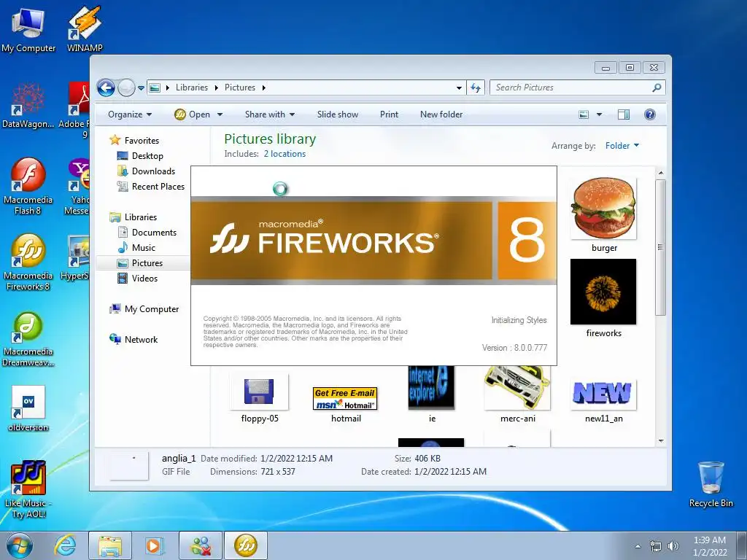The height and width of the screenshot is (560, 747).
Task: Open the 2 locations link
Action: 285,154
